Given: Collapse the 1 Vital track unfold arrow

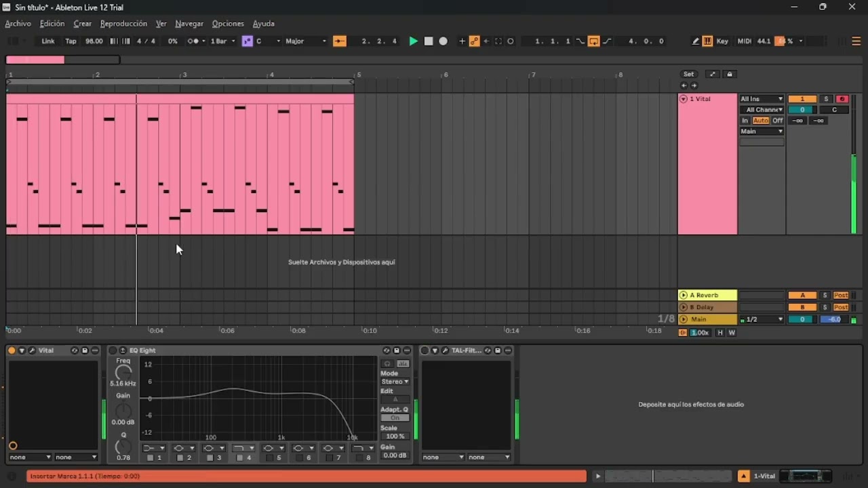Looking at the screenshot, I should pyautogui.click(x=684, y=99).
